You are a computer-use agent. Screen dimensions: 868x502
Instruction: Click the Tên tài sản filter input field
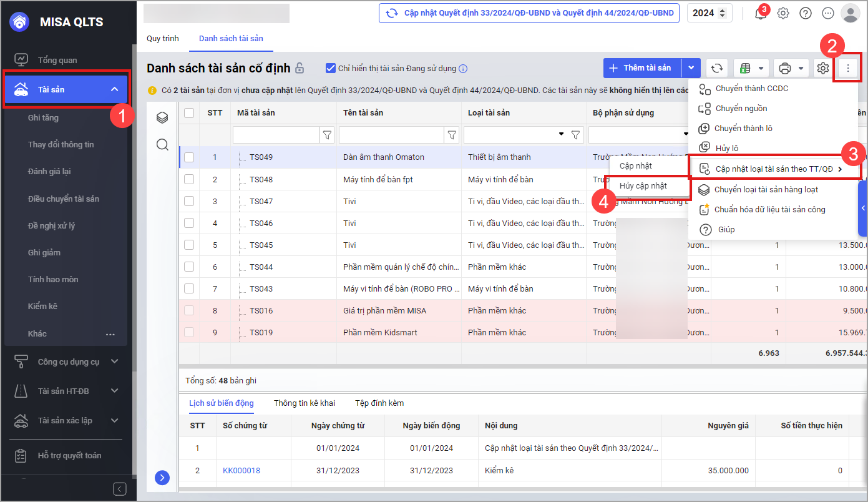tap(391, 135)
